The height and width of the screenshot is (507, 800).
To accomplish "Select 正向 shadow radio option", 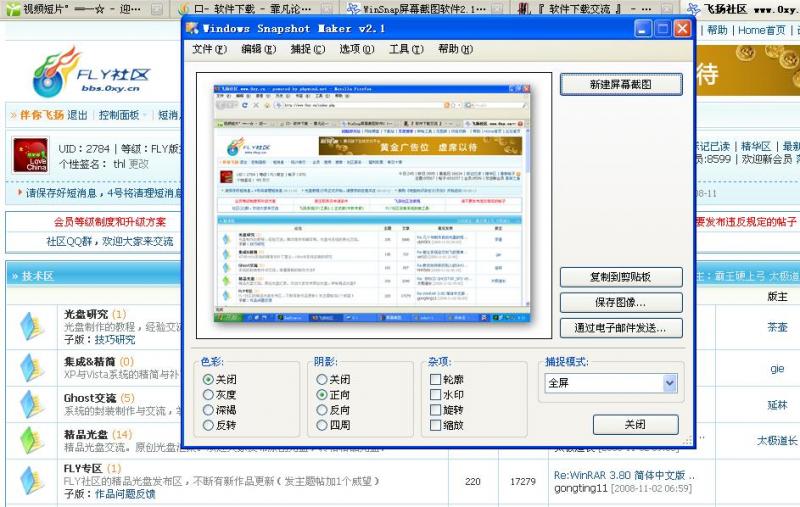I will pos(333,395).
